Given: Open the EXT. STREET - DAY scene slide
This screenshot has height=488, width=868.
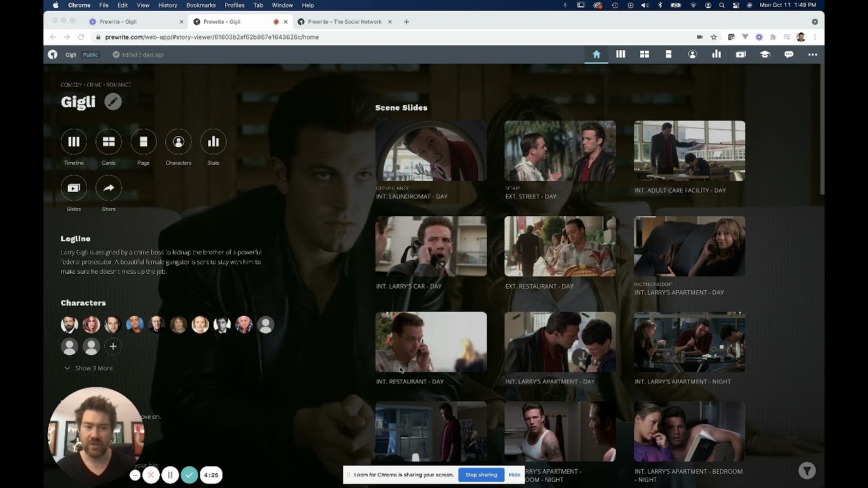Looking at the screenshot, I should click(x=560, y=151).
